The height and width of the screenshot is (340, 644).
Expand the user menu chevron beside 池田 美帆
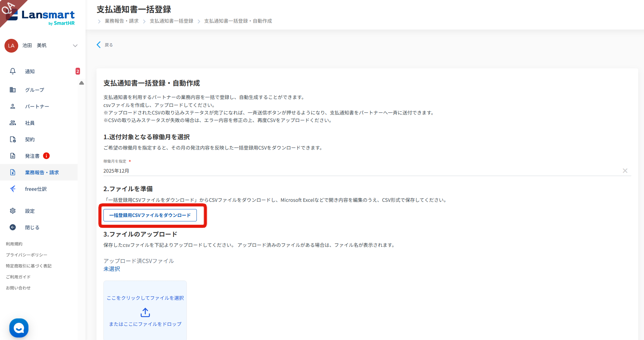coord(75,46)
